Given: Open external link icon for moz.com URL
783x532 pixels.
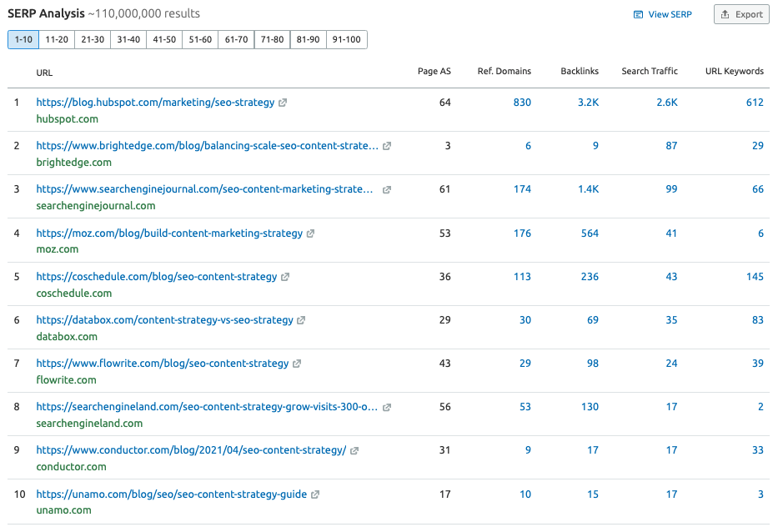Looking at the screenshot, I should (310, 233).
